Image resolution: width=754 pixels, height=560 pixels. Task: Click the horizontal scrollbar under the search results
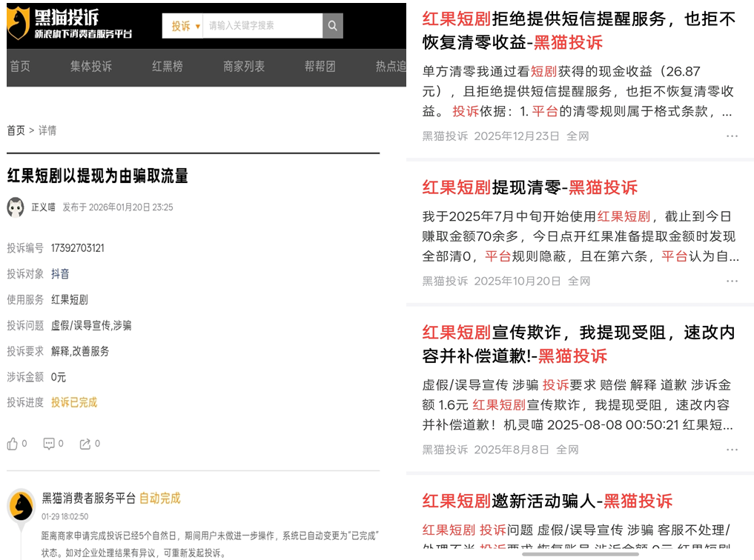coord(581,554)
